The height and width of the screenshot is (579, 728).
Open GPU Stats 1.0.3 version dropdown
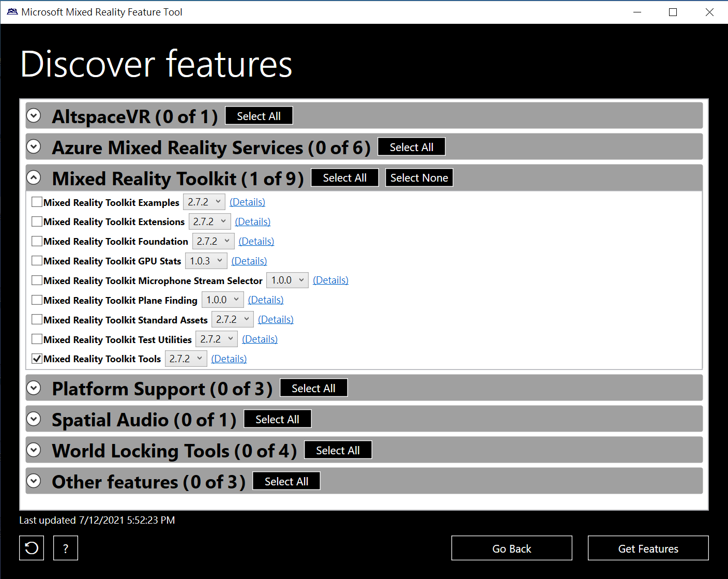206,261
